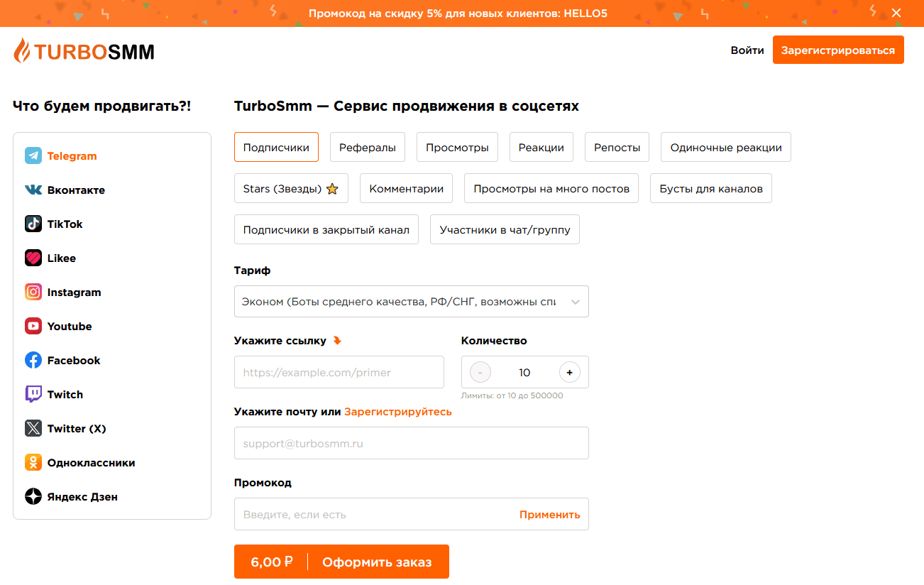
Task: Click the Яндекс Дзен star icon
Action: click(33, 497)
